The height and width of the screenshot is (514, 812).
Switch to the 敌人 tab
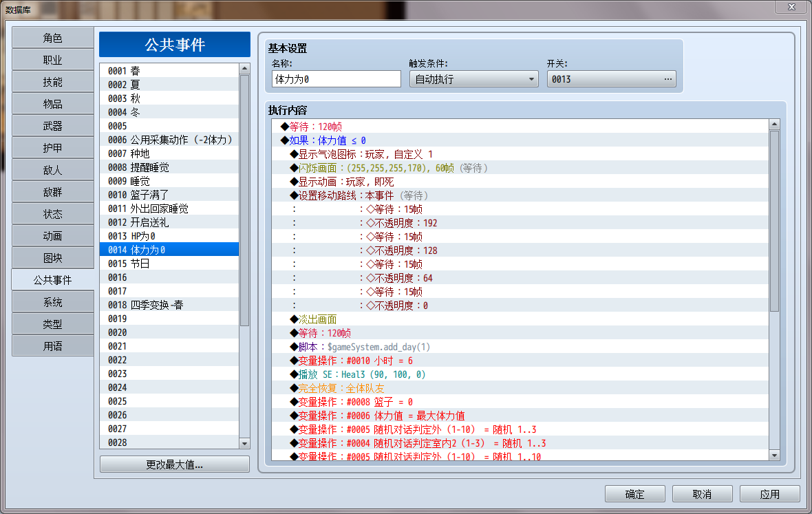(x=52, y=170)
